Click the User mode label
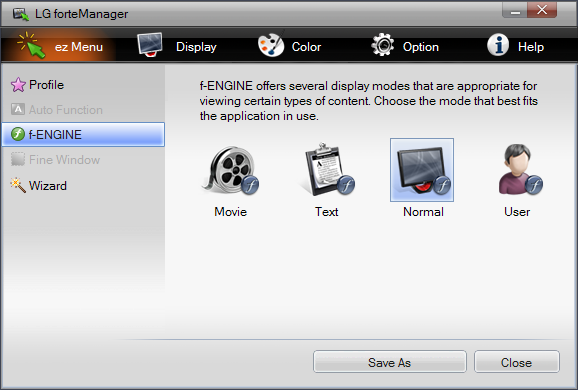578x390 pixels. click(x=517, y=212)
